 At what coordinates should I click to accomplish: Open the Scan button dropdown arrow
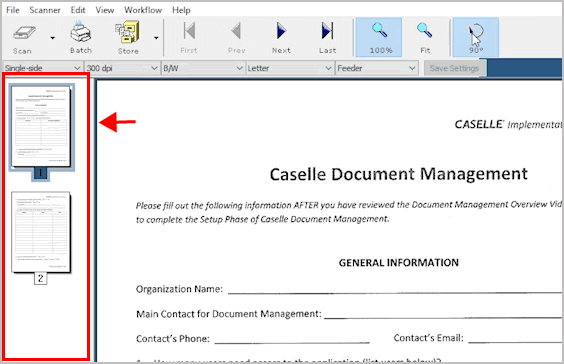(x=53, y=38)
